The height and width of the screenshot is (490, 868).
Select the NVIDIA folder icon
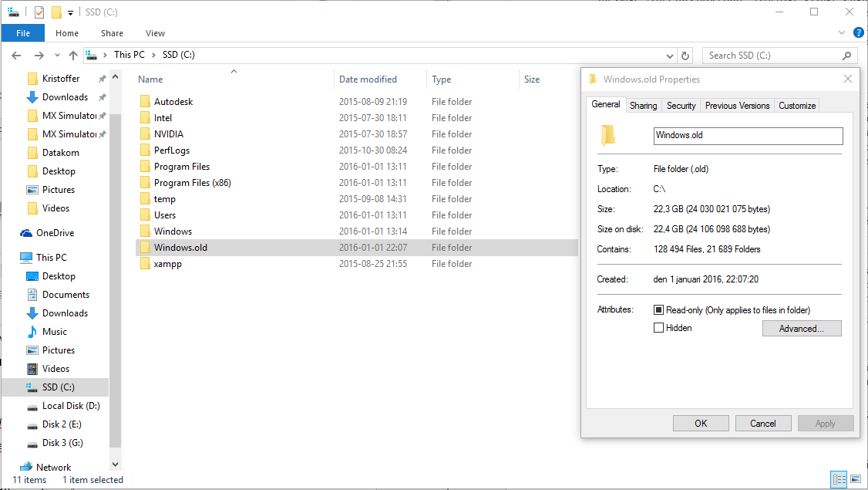coord(145,133)
